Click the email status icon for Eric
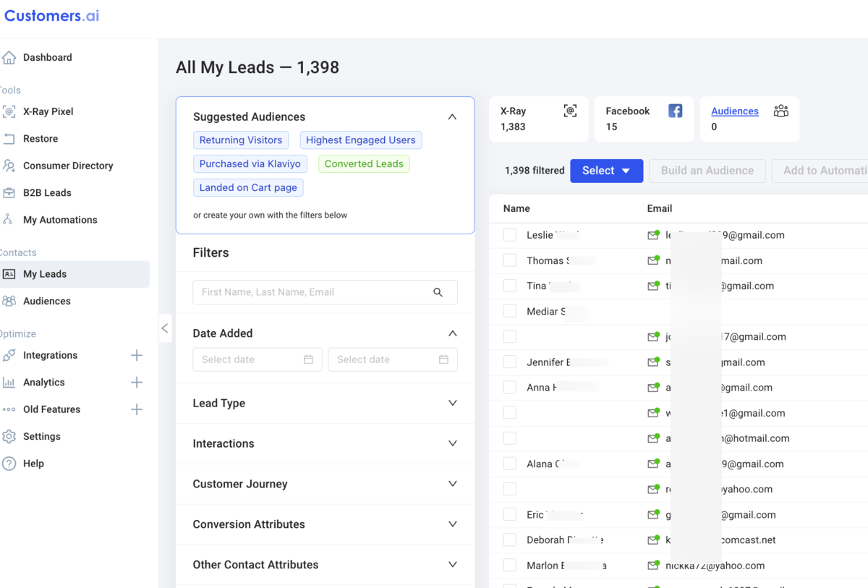Viewport: 868px width, 588px height. click(653, 515)
